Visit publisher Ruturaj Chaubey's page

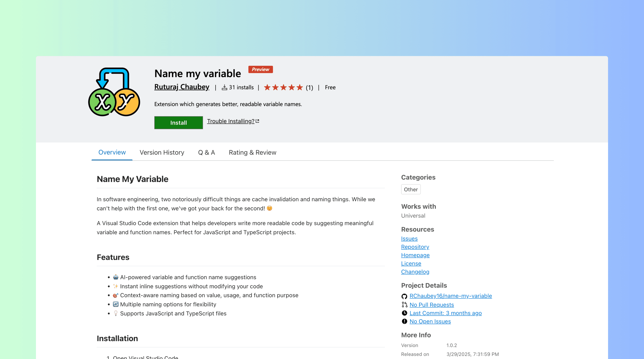tap(182, 87)
